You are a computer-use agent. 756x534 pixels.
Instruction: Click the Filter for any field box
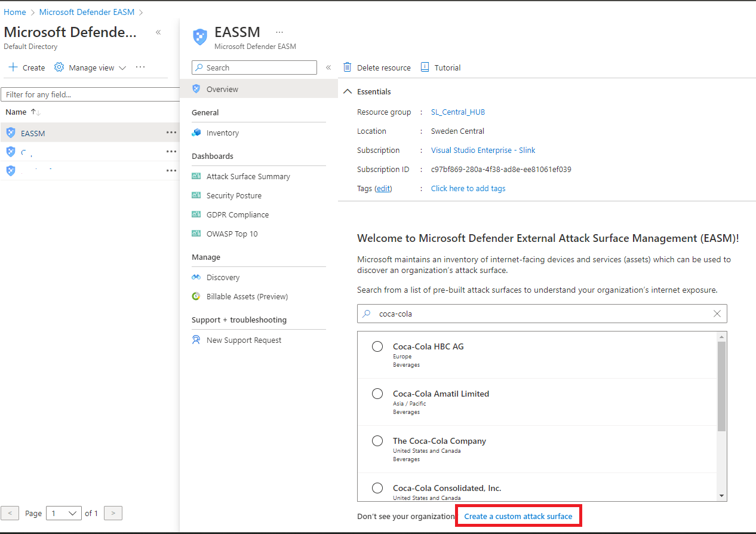[x=90, y=94]
